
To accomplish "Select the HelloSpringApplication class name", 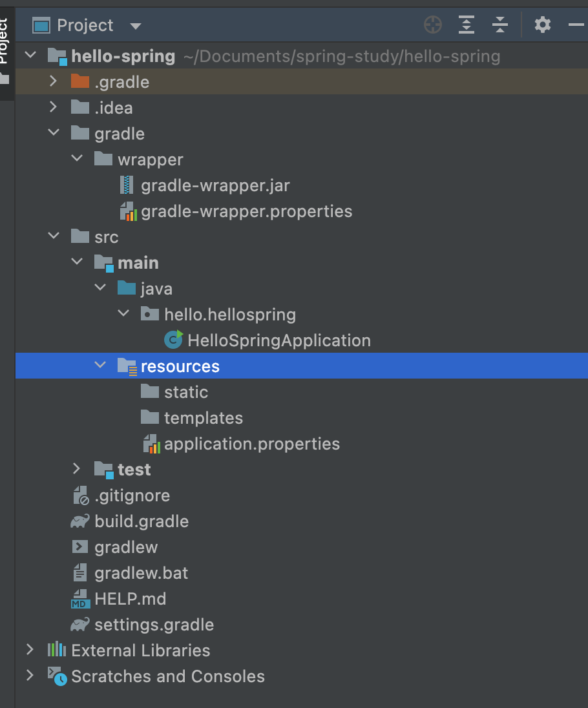I will [x=279, y=340].
